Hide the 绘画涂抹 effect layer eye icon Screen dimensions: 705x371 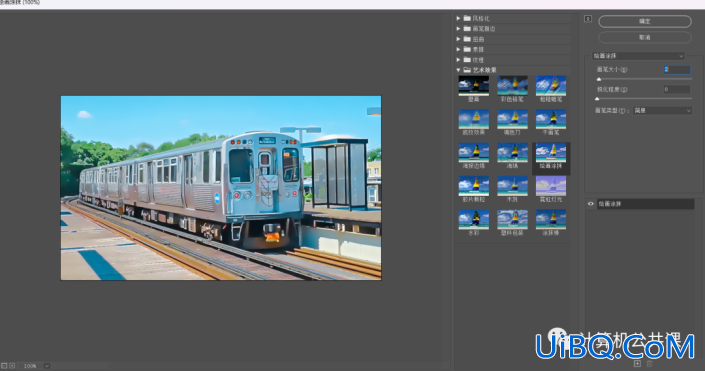point(590,204)
